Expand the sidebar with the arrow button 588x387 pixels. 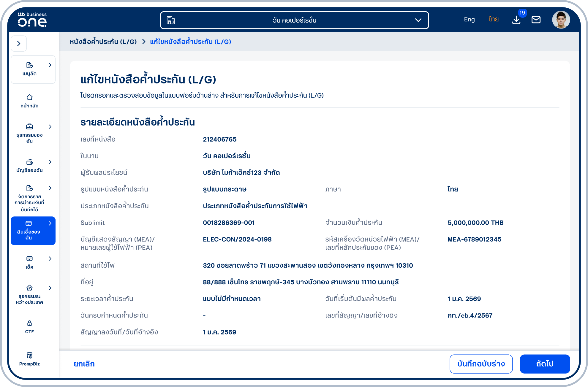tap(19, 44)
